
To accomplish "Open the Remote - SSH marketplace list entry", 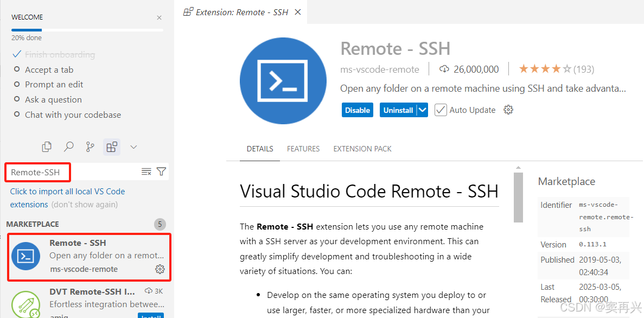I will point(89,257).
